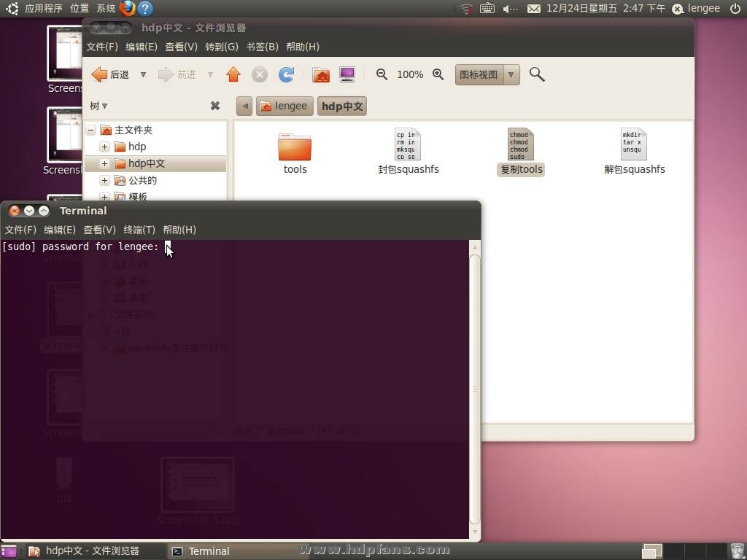Open the 转到(G) menu
Viewport: 747px width, 560px height.
click(x=222, y=47)
